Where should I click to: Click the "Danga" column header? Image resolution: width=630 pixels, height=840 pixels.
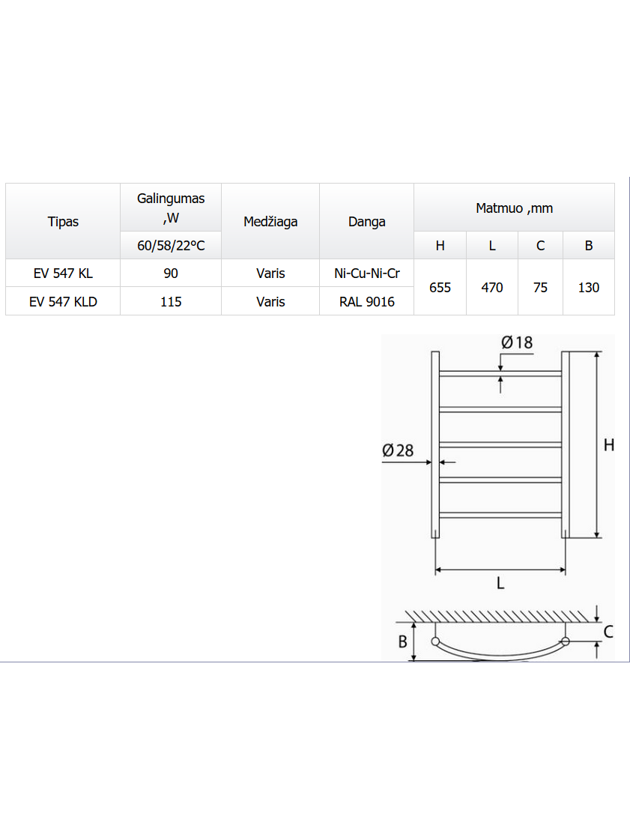tap(367, 221)
